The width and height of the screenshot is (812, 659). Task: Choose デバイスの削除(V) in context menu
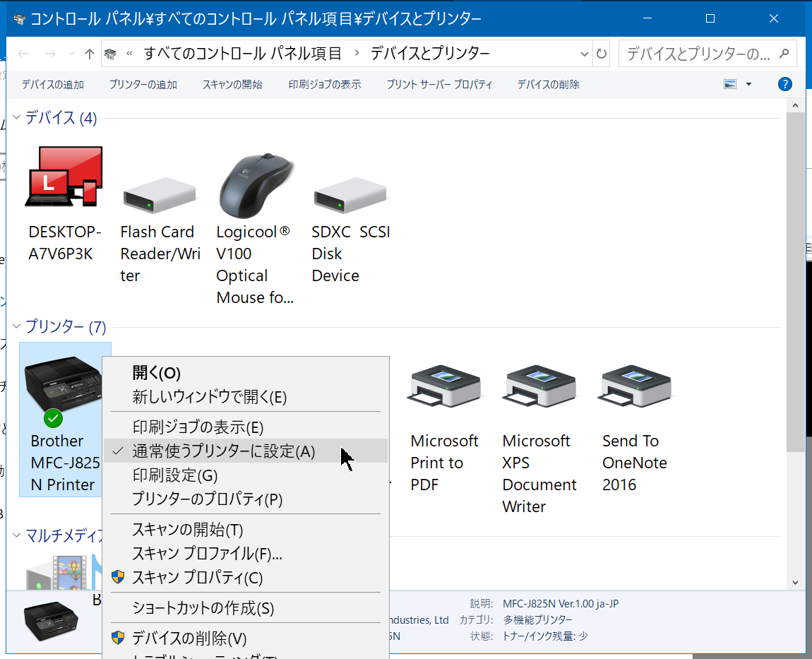pyautogui.click(x=246, y=638)
